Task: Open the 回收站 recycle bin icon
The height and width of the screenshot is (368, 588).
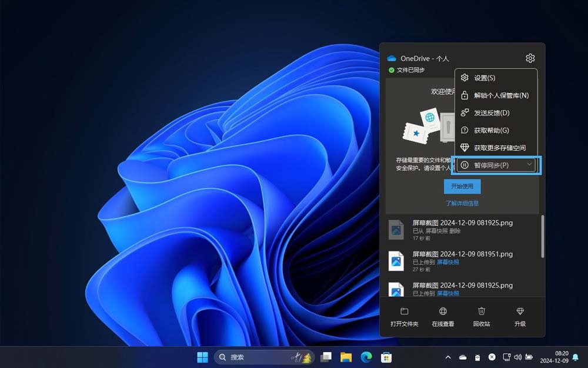Action: [x=482, y=311]
